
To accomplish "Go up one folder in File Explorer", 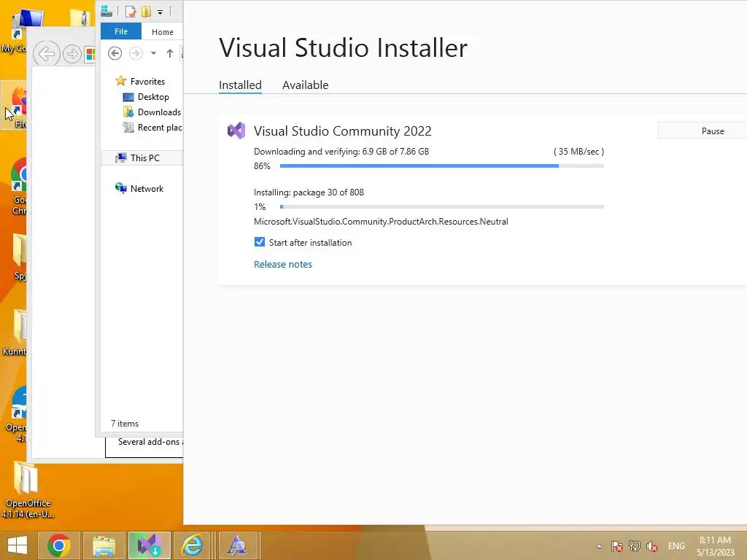I will 169,53.
